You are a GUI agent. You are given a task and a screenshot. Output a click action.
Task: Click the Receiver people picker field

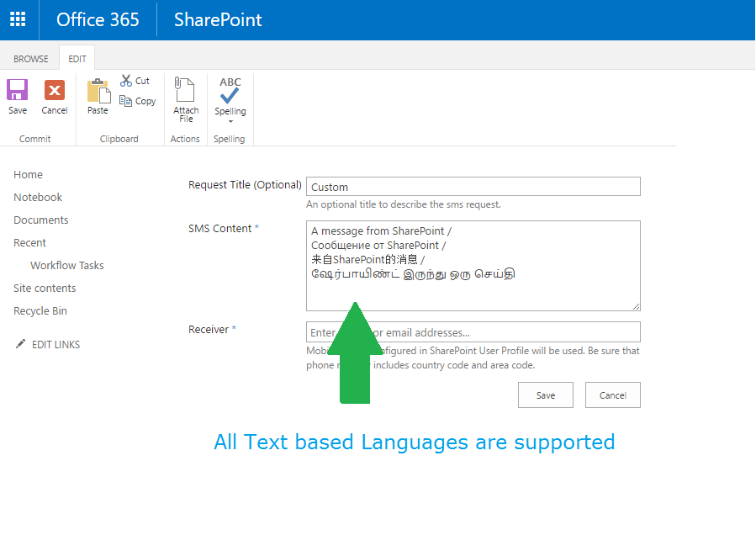[x=473, y=332]
